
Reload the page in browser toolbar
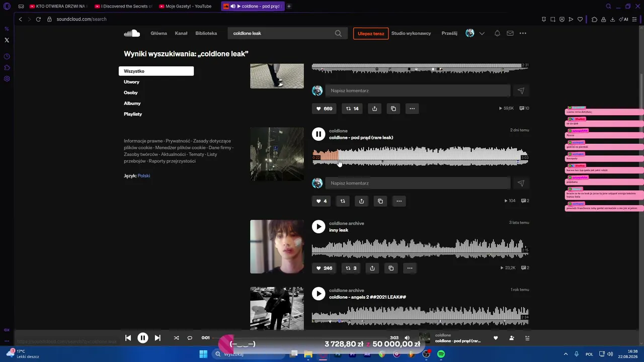[38, 19]
